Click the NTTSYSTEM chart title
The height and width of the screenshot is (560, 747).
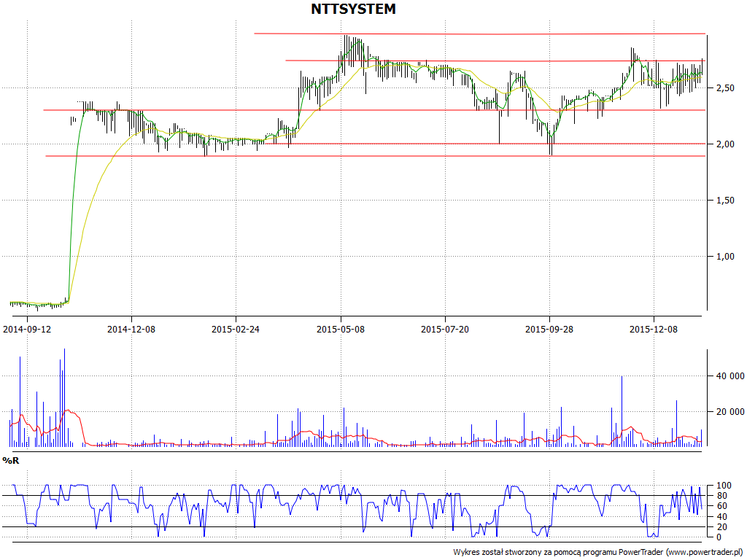coord(353,9)
